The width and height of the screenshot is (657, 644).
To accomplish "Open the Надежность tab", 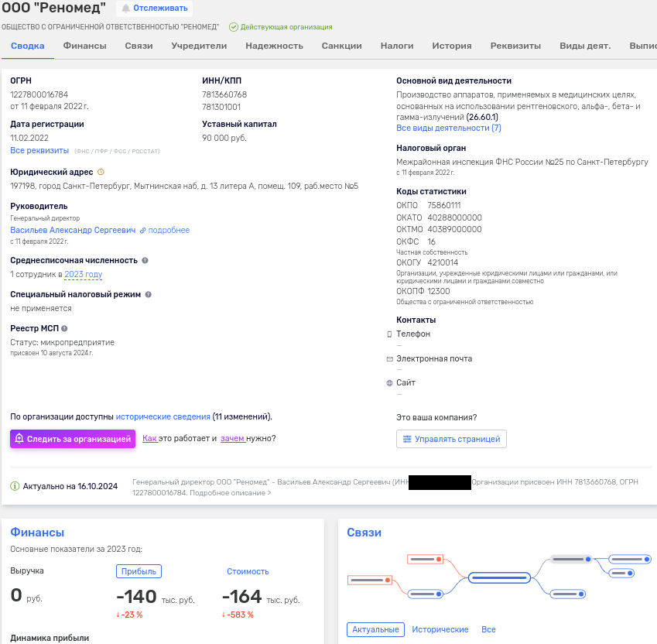I will pyautogui.click(x=275, y=46).
